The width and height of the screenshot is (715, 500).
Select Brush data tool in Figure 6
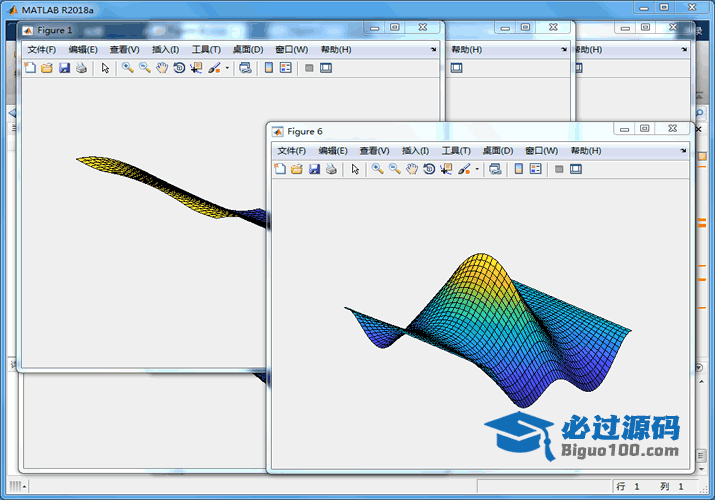[464, 169]
